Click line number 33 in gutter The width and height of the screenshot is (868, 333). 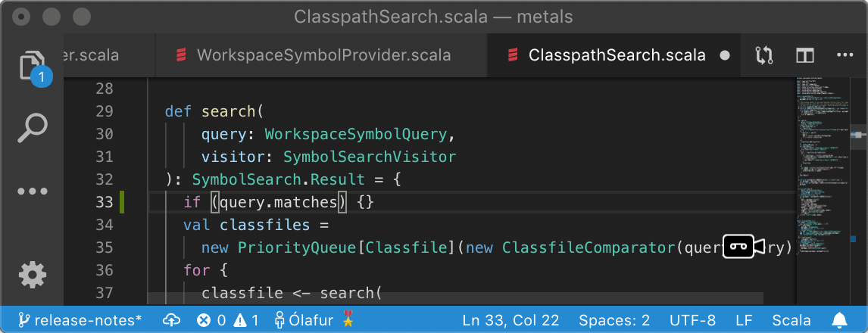[x=104, y=203]
